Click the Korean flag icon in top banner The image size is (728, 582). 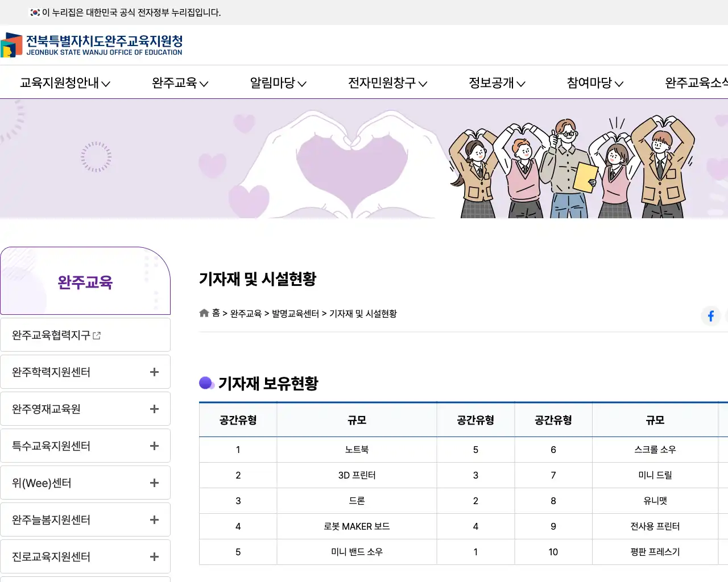coord(35,13)
